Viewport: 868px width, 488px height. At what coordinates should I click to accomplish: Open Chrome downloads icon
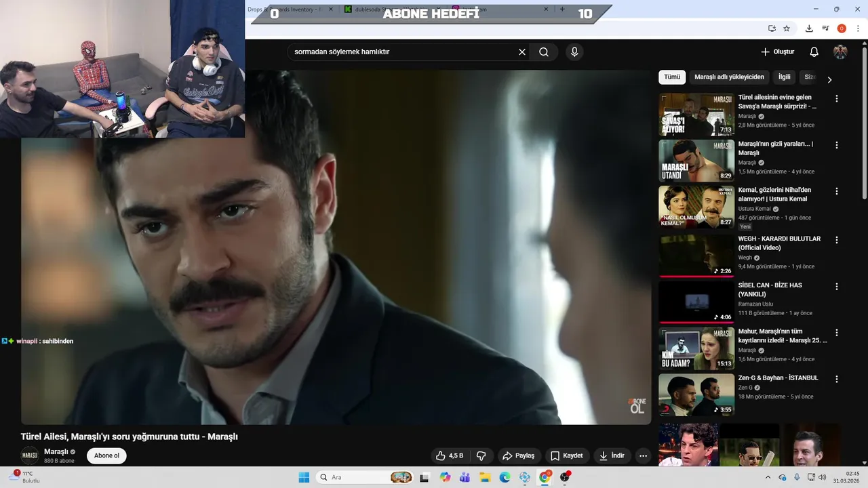[809, 28]
